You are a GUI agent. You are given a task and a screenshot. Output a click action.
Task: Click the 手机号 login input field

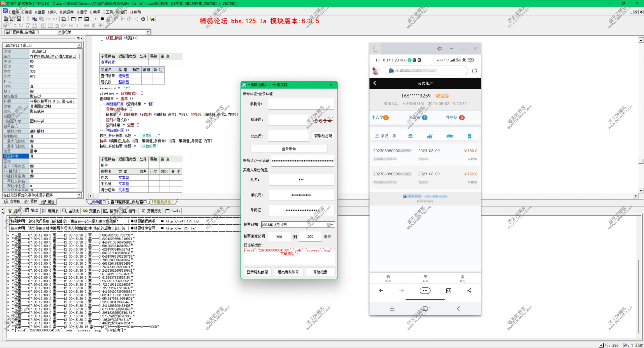pyautogui.click(x=301, y=104)
